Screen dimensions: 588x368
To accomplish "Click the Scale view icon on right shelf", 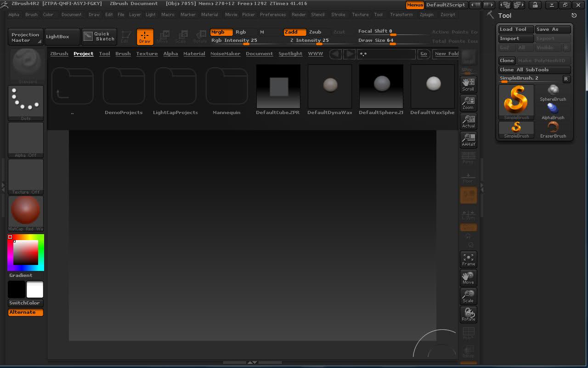I will 468,296.
